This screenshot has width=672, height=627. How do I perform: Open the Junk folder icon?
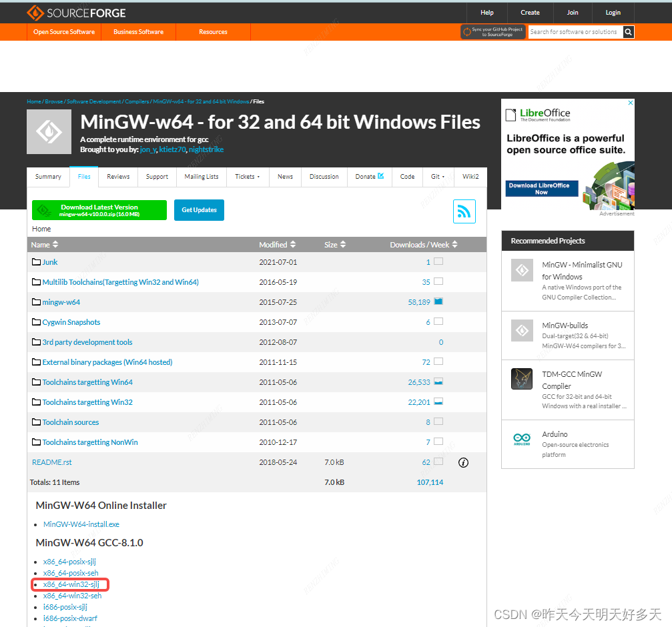37,261
